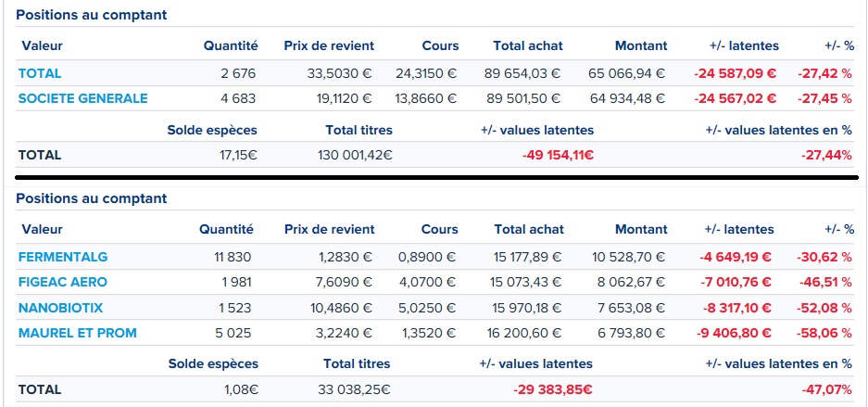
Task: Select the -29 383,85€ total latent value
Action: (x=552, y=389)
